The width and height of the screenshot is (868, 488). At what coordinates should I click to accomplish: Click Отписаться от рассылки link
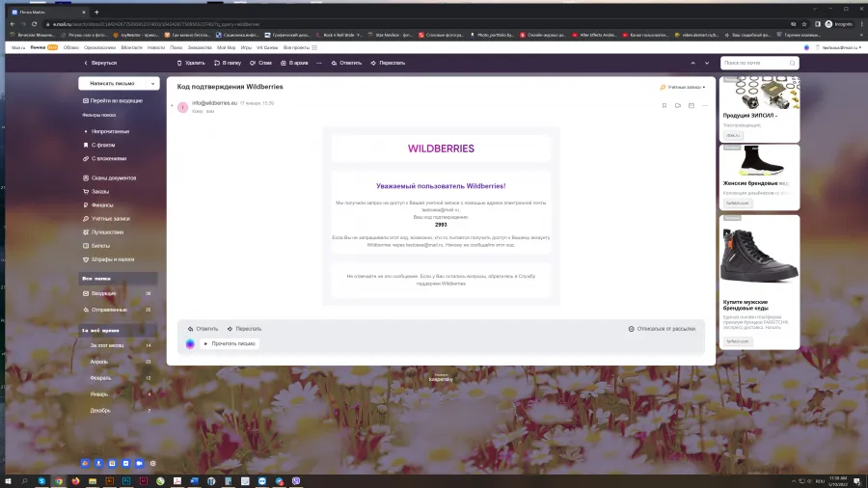(x=662, y=329)
